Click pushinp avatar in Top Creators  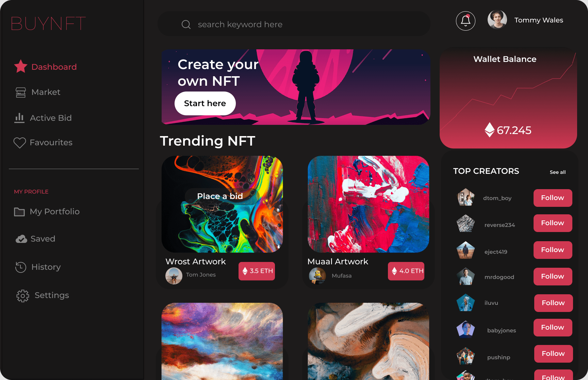[465, 356]
